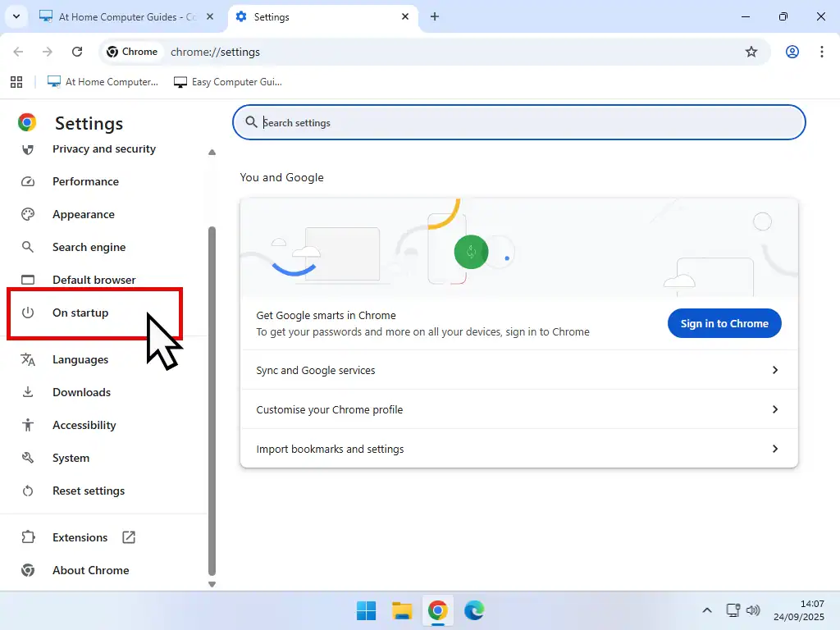
Task: Click the Appearance palette icon
Action: [x=28, y=214]
